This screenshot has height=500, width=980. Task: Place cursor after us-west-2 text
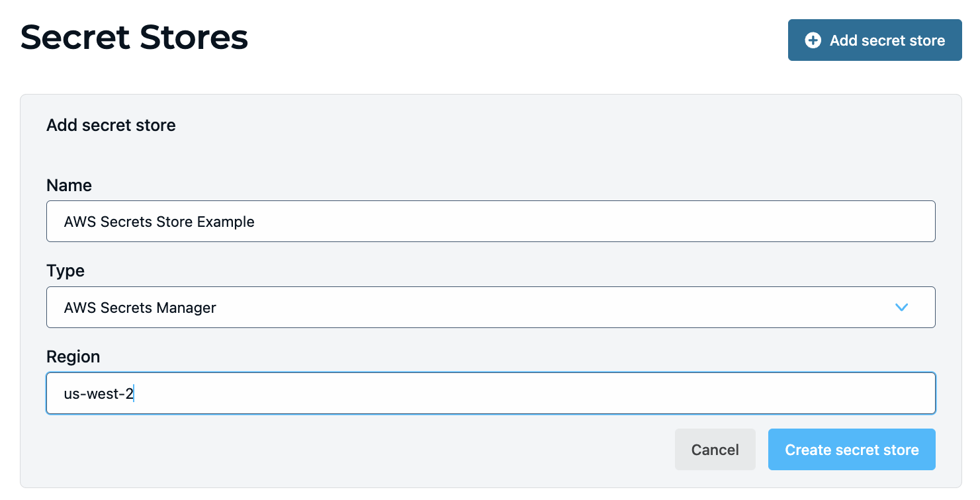point(135,393)
